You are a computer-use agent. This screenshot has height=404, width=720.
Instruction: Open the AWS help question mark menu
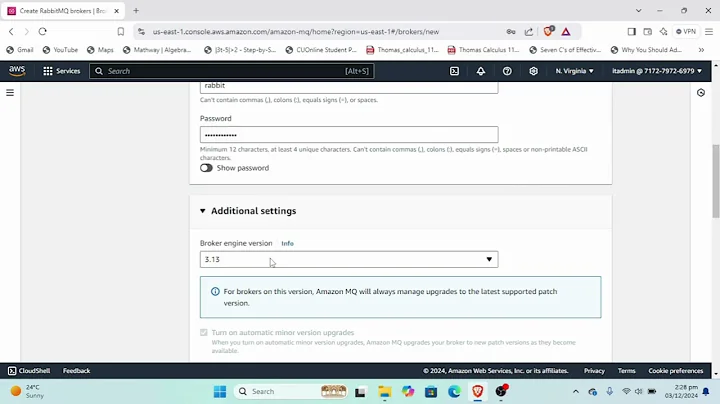coord(507,71)
